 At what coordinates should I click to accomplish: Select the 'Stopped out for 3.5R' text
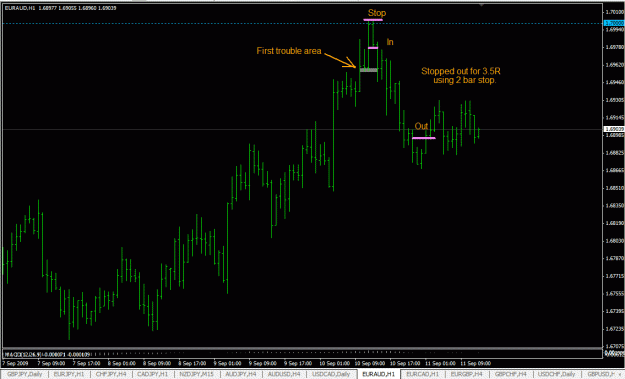click(x=461, y=71)
